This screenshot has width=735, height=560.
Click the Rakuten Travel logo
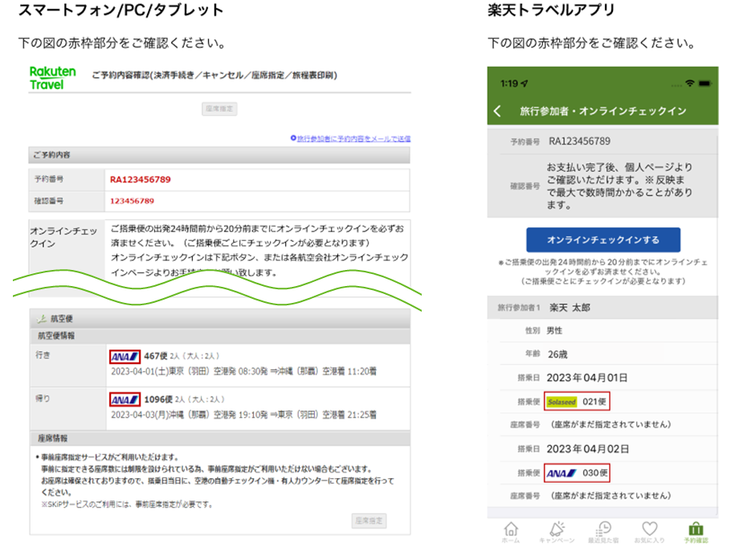tap(51, 76)
